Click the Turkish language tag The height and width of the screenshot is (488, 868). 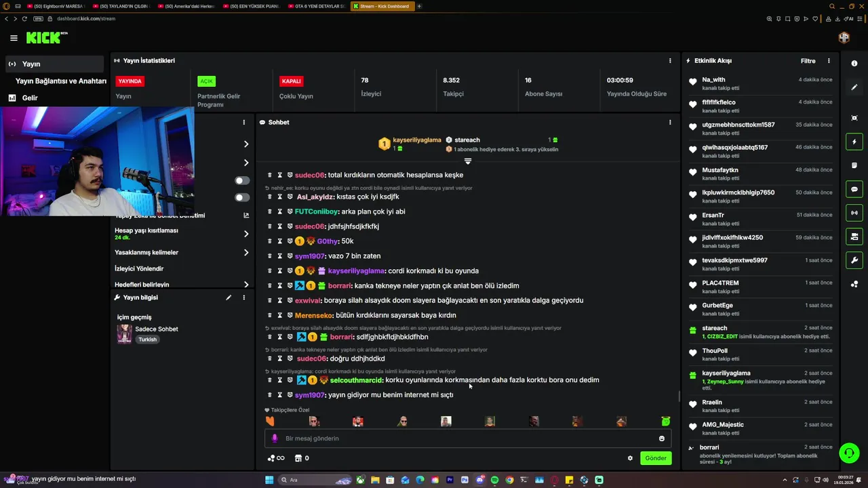click(x=147, y=340)
